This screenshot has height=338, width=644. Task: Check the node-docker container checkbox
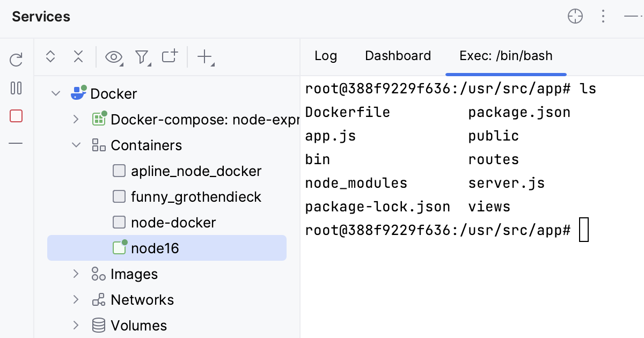(x=119, y=222)
